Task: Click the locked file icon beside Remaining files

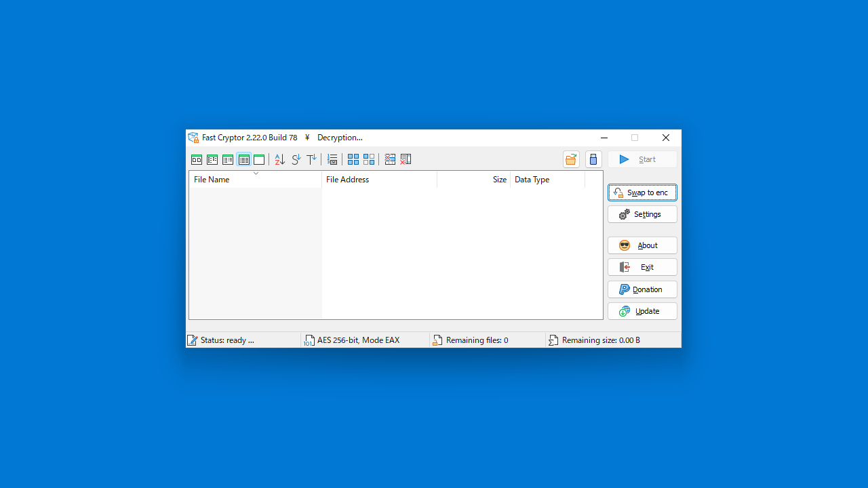Action: [437, 340]
